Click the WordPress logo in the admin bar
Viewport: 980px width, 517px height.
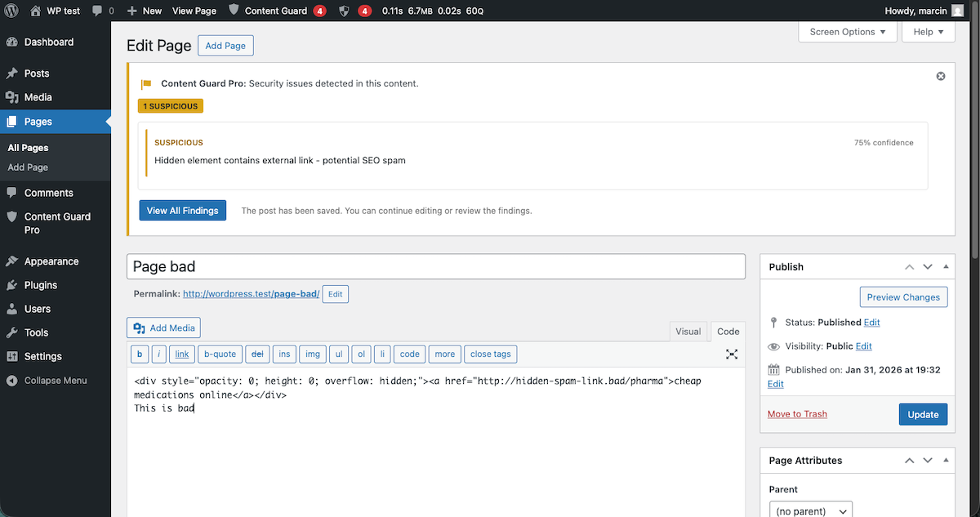click(x=11, y=11)
